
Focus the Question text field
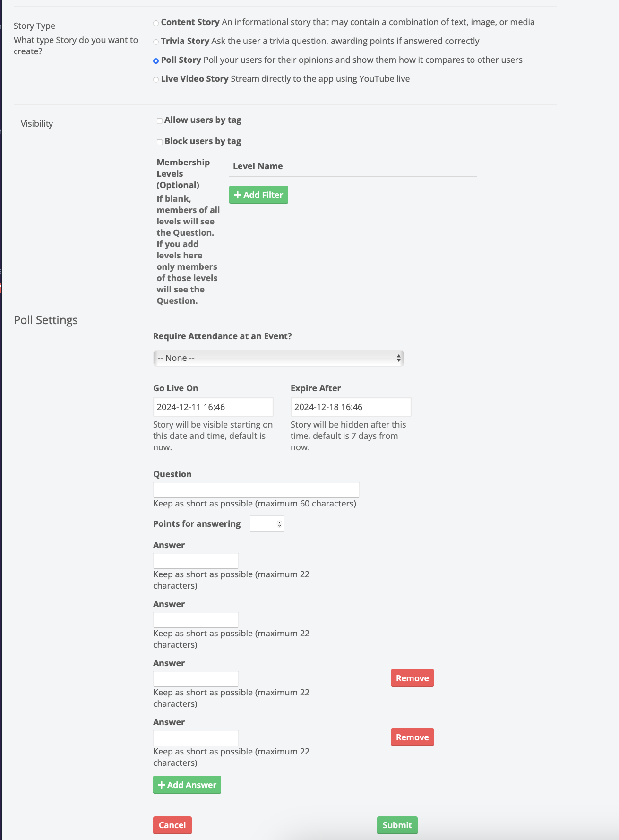[256, 490]
